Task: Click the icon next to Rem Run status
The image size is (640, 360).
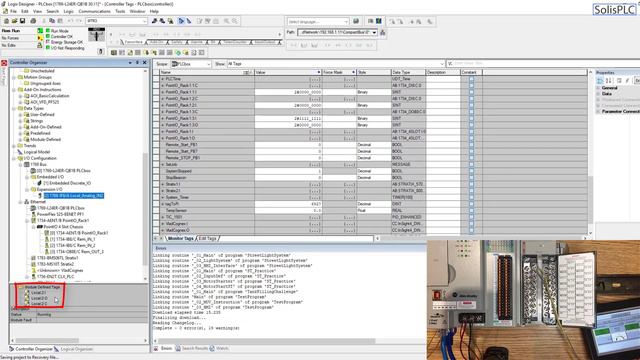Action: (x=40, y=31)
